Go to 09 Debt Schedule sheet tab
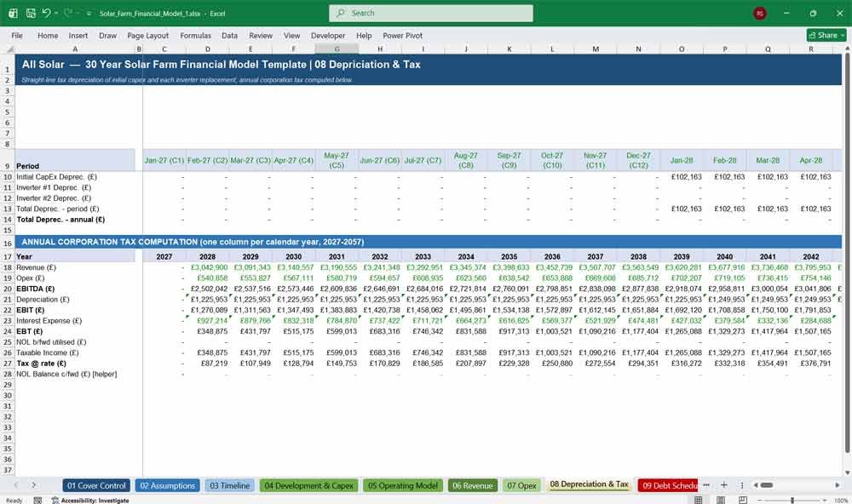The image size is (852, 504). 668,485
